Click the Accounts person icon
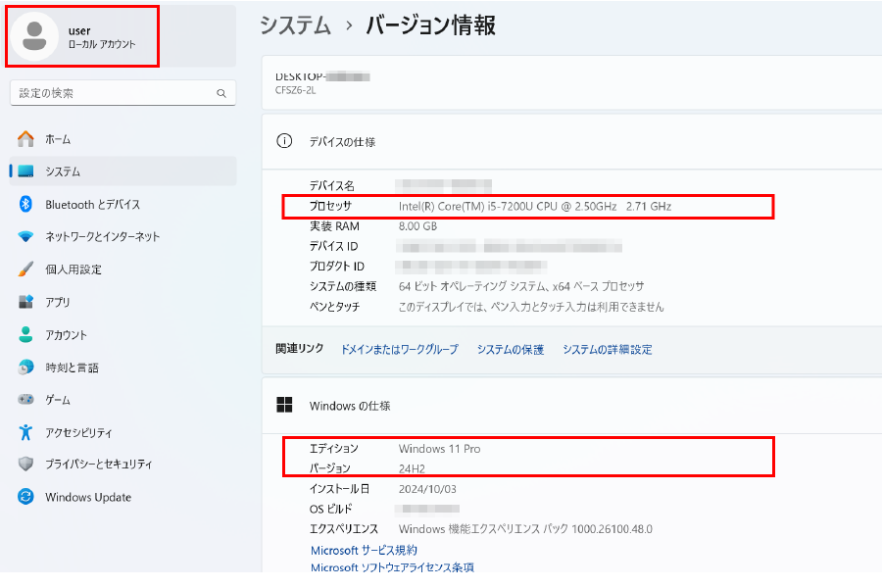882x588 pixels. [25, 334]
